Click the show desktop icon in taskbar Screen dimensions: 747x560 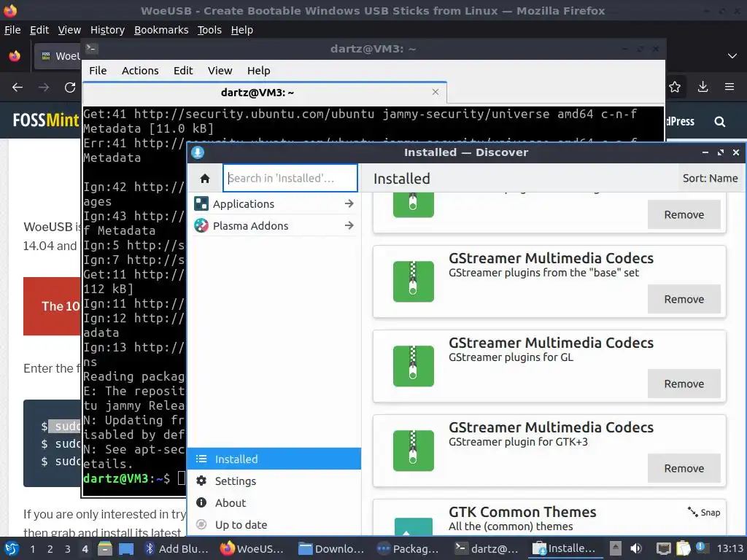(125, 548)
